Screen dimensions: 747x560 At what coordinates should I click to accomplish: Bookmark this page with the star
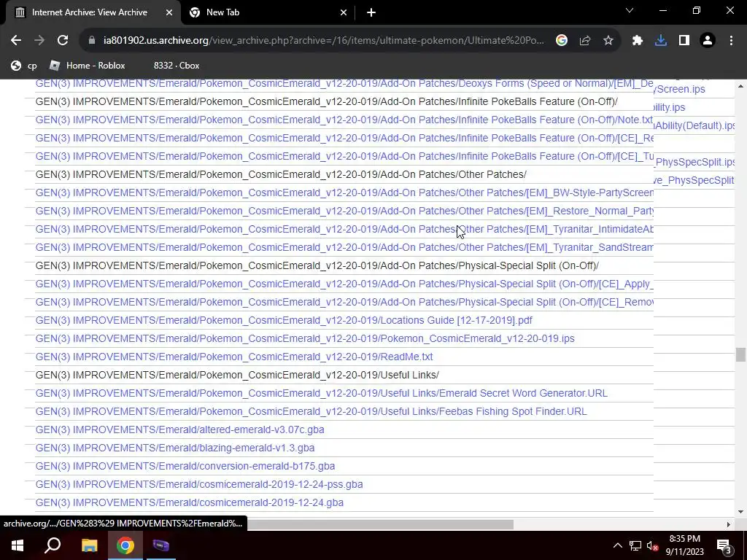coord(608,41)
